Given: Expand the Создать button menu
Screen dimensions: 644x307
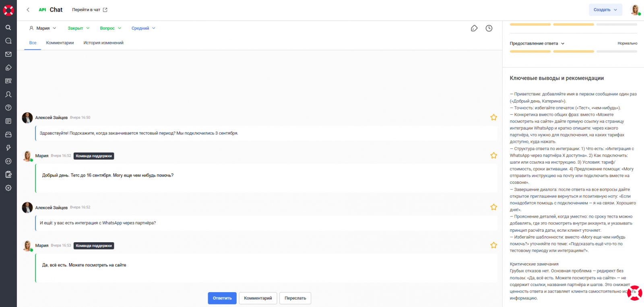Looking at the screenshot, I should coord(605,10).
